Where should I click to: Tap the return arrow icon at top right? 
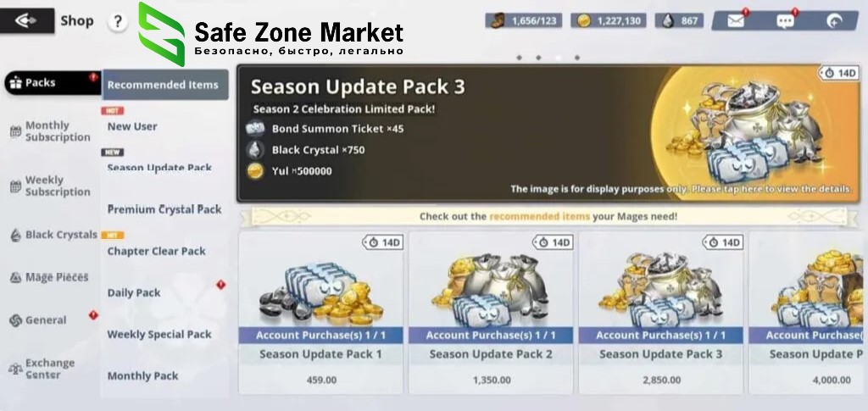click(x=834, y=21)
